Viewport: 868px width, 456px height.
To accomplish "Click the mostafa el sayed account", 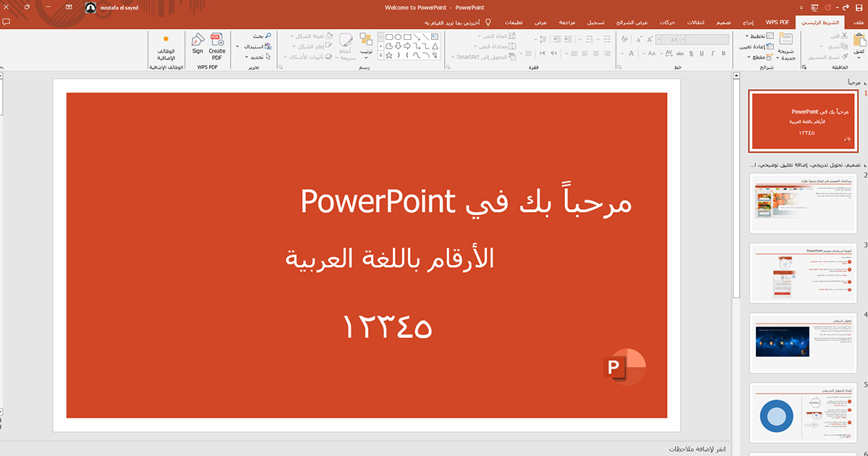I will coord(111,7).
